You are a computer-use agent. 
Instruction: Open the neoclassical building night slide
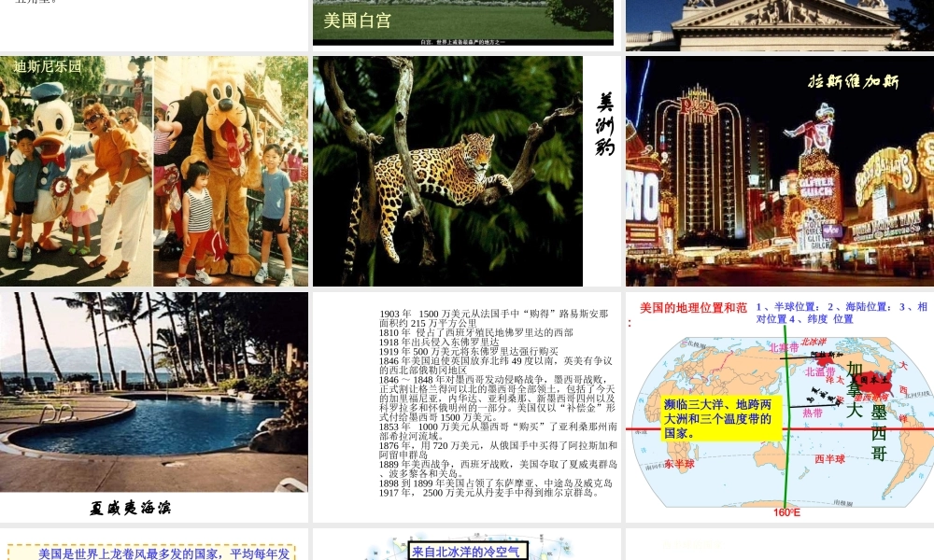point(780,25)
